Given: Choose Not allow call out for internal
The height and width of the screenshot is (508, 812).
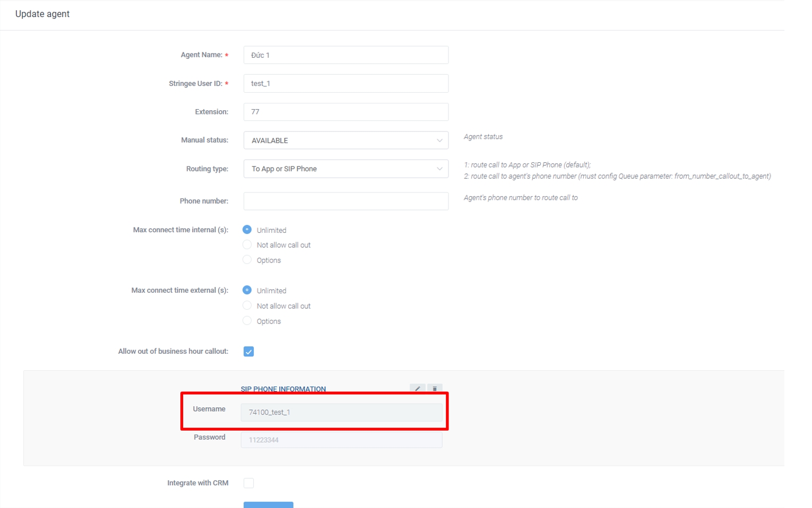Looking at the screenshot, I should [x=247, y=244].
